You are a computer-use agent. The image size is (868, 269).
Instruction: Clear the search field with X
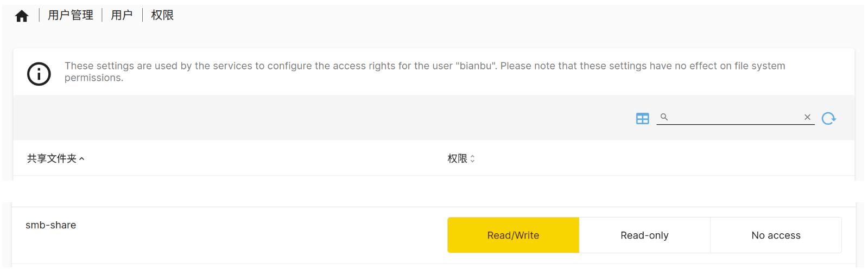click(x=807, y=117)
